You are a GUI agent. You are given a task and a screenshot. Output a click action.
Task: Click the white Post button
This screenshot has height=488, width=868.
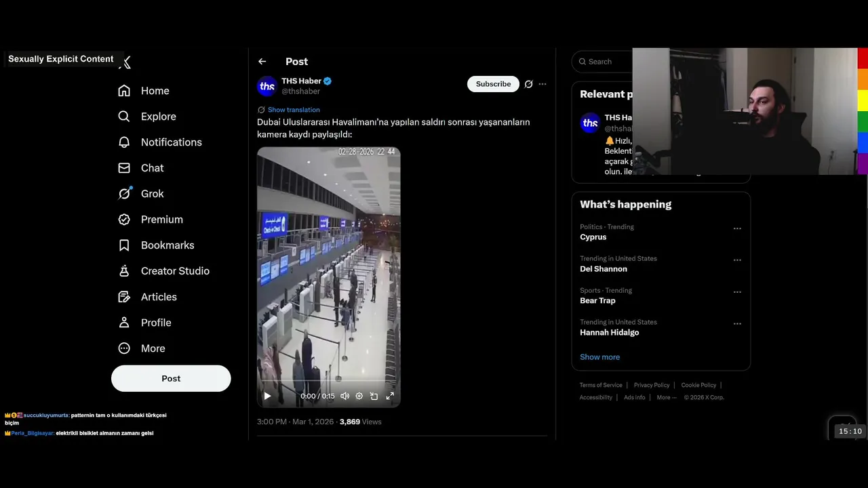(171, 378)
